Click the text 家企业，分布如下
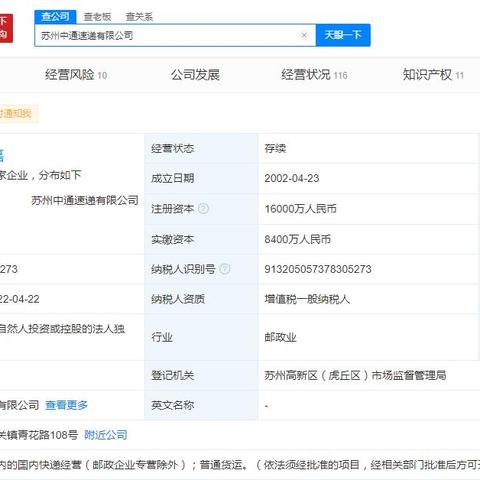This screenshot has width=480, height=480. coord(41,175)
